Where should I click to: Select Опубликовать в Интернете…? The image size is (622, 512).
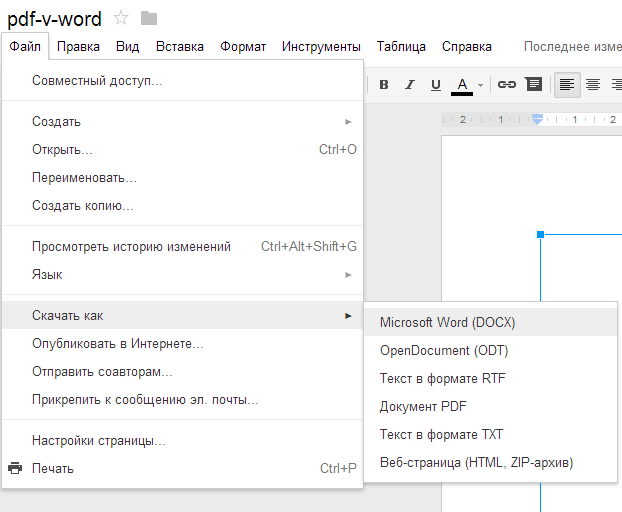pyautogui.click(x=182, y=343)
